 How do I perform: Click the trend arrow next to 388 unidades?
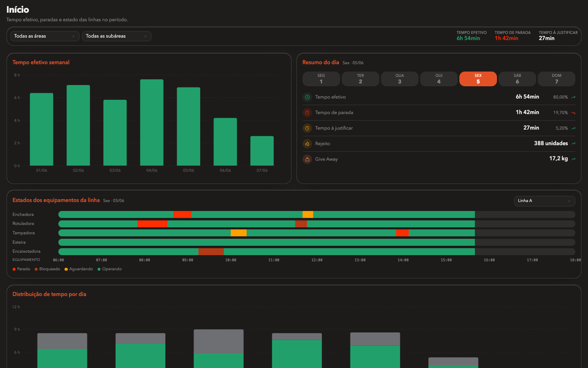pyautogui.click(x=573, y=144)
